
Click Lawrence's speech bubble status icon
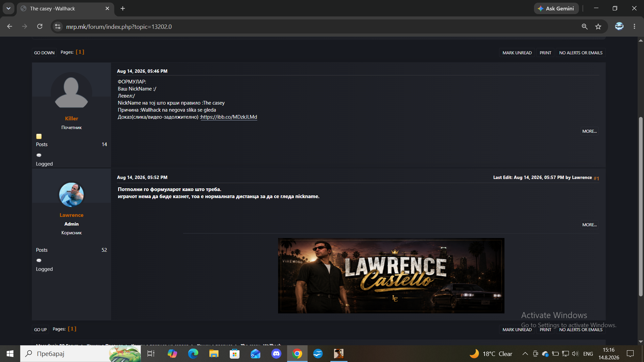coord(39,260)
